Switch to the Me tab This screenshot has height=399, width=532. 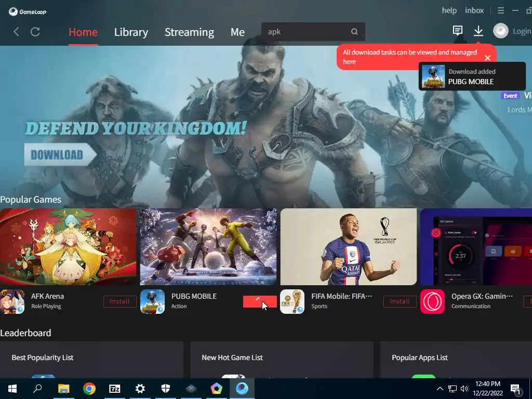pos(237,32)
